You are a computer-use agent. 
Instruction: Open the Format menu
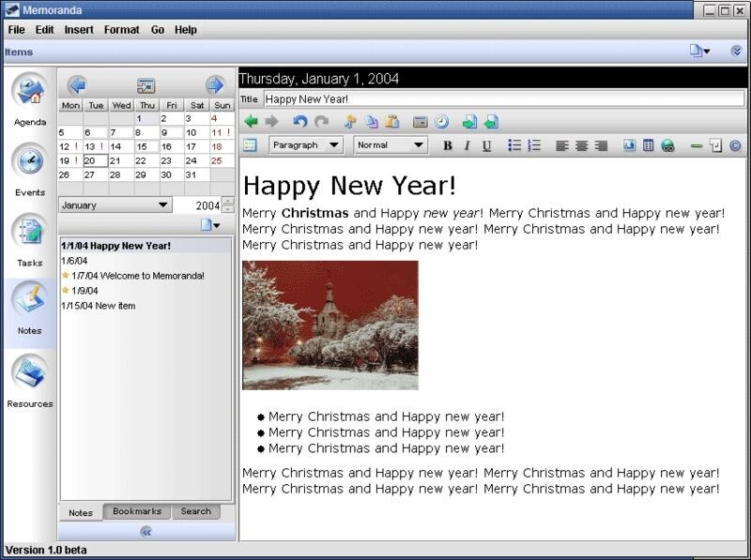click(122, 30)
